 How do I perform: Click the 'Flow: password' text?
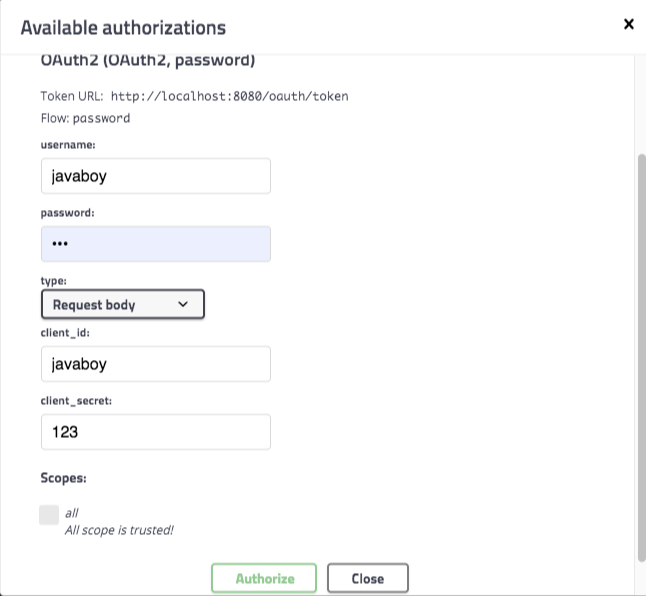click(x=85, y=117)
